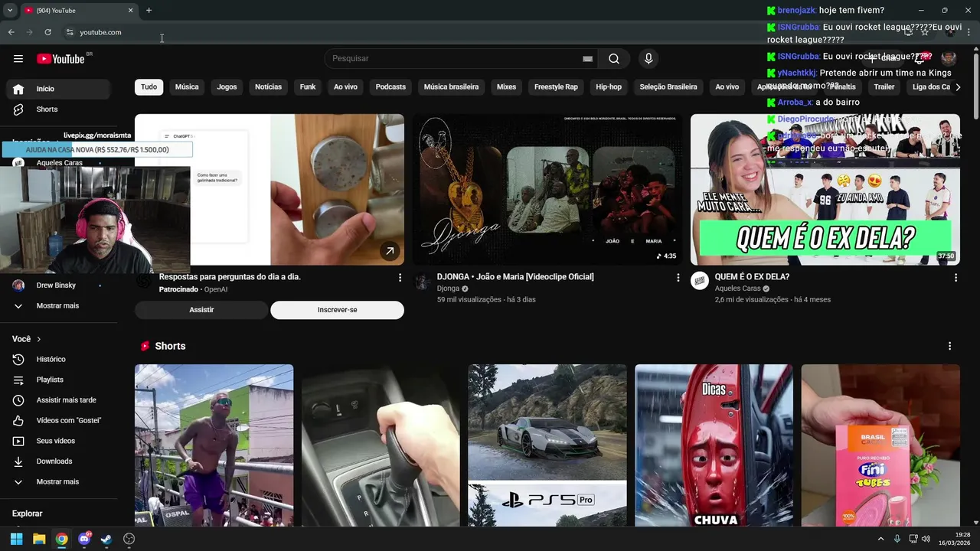The image size is (980, 551).
Task: Open the QUEM É O EX DELA thumbnail
Action: (825, 190)
